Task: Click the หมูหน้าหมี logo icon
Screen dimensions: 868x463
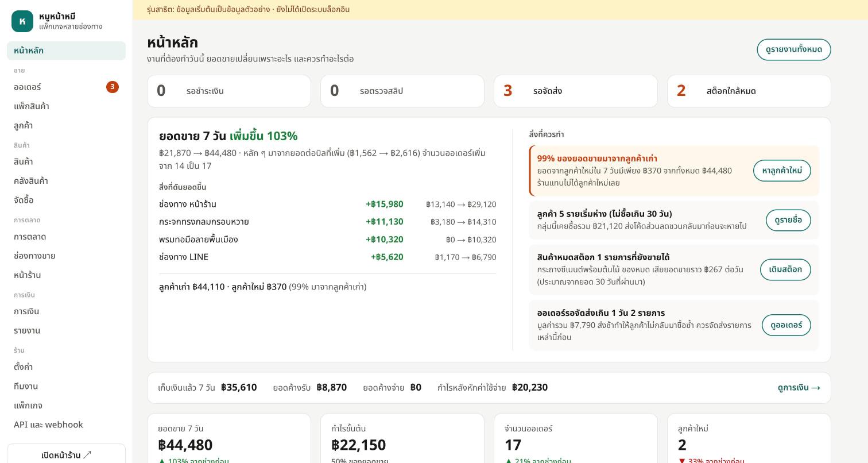Action: click(22, 21)
